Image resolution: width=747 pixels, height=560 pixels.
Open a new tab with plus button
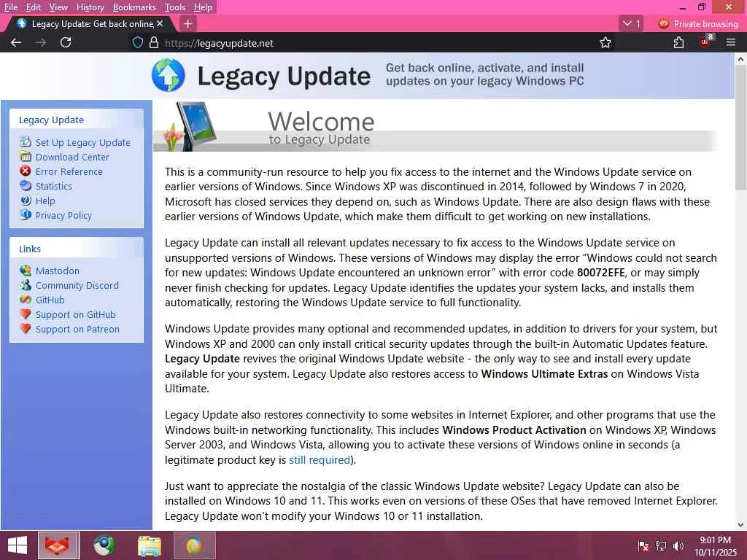pyautogui.click(x=188, y=24)
